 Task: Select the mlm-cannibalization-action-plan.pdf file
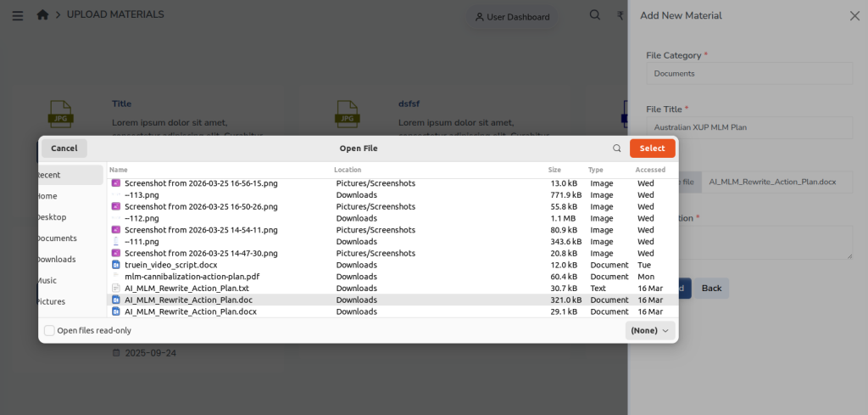click(192, 277)
